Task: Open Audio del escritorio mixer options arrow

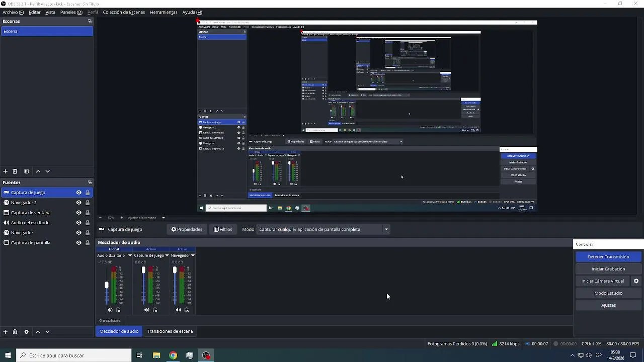Action: [x=130, y=255]
